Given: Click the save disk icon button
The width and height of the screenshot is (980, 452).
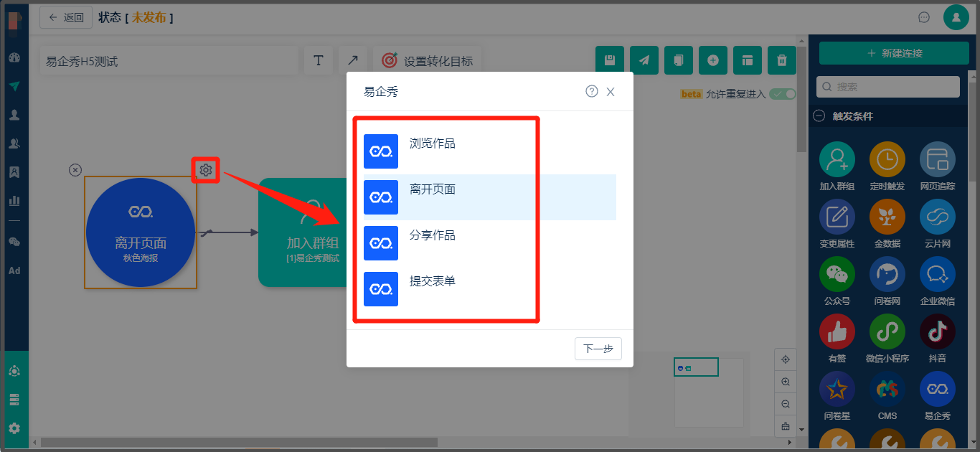Looking at the screenshot, I should 610,60.
